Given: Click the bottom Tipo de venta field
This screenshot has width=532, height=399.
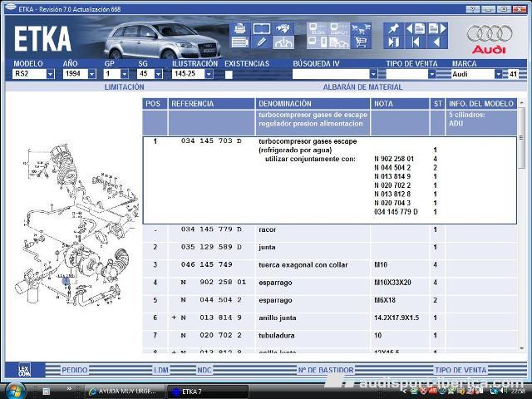Looking at the screenshot, I should [x=461, y=370].
